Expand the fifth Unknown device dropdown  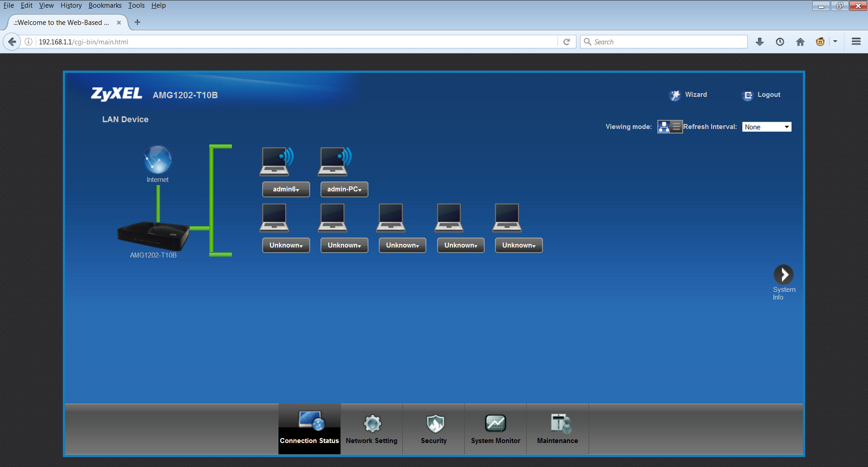pos(519,245)
